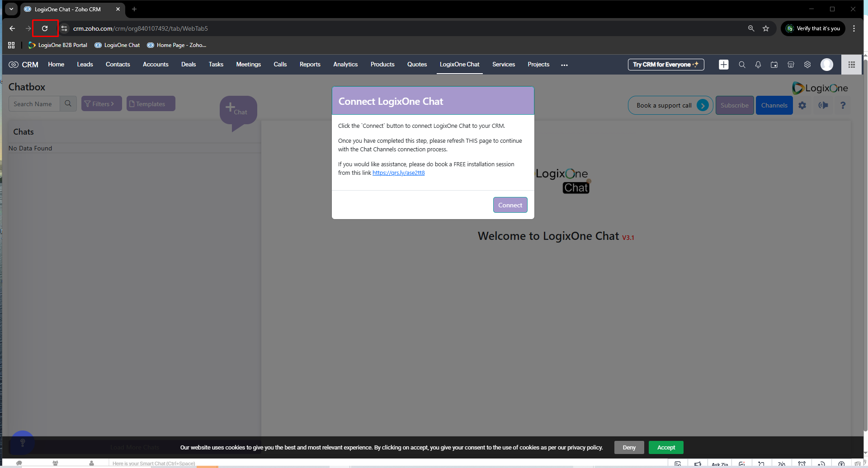
Task: Open the LogixOne B2B Portal bookmark
Action: 58,45
